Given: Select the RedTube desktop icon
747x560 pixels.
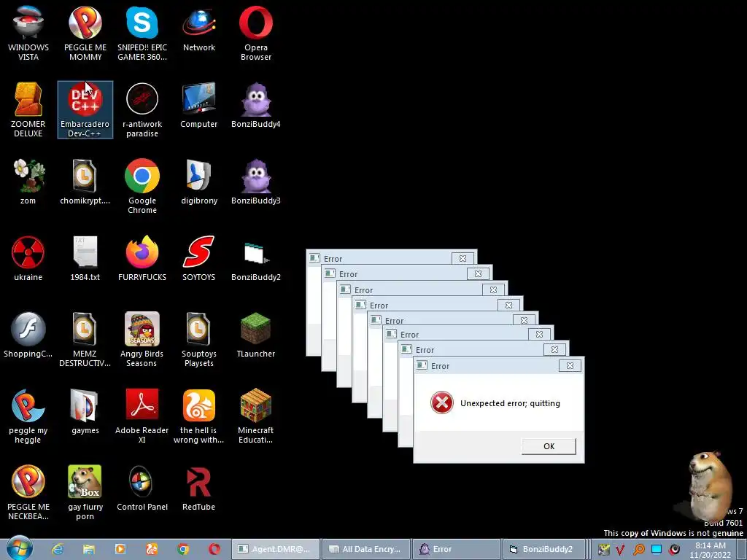Looking at the screenshot, I should click(199, 489).
